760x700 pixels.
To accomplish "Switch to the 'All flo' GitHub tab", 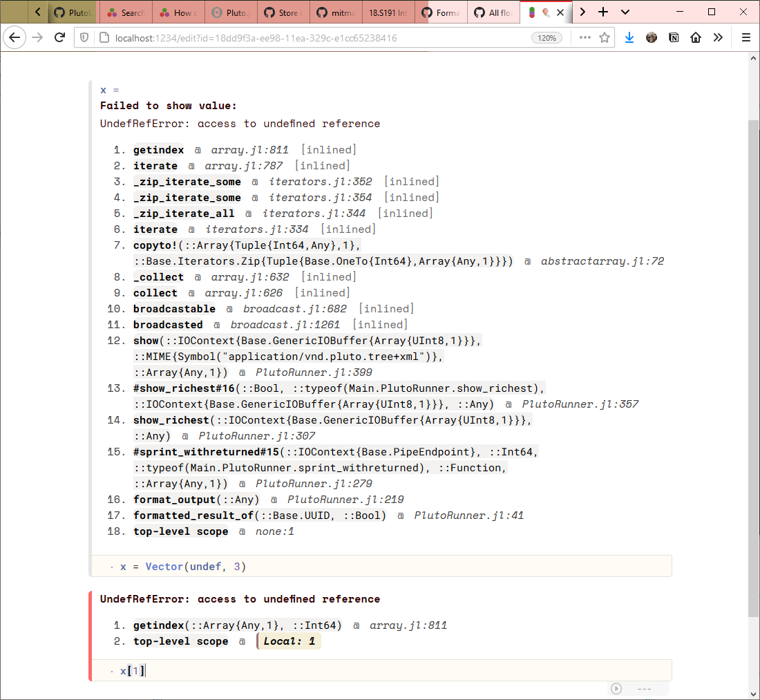I will [494, 12].
